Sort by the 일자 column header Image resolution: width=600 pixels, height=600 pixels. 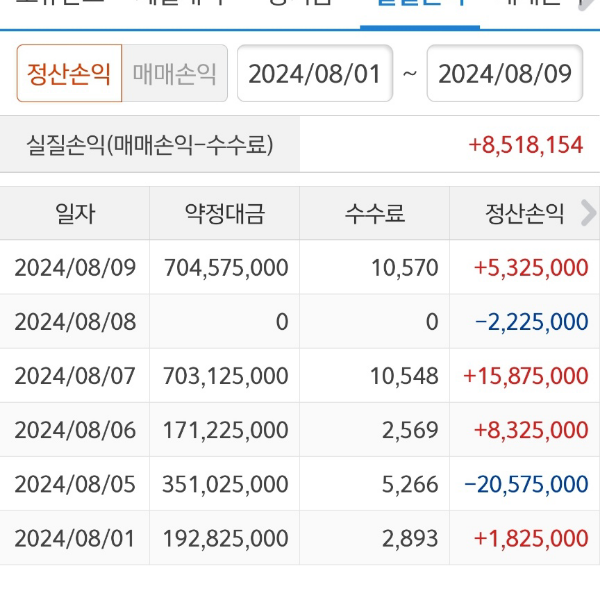pyautogui.click(x=75, y=213)
